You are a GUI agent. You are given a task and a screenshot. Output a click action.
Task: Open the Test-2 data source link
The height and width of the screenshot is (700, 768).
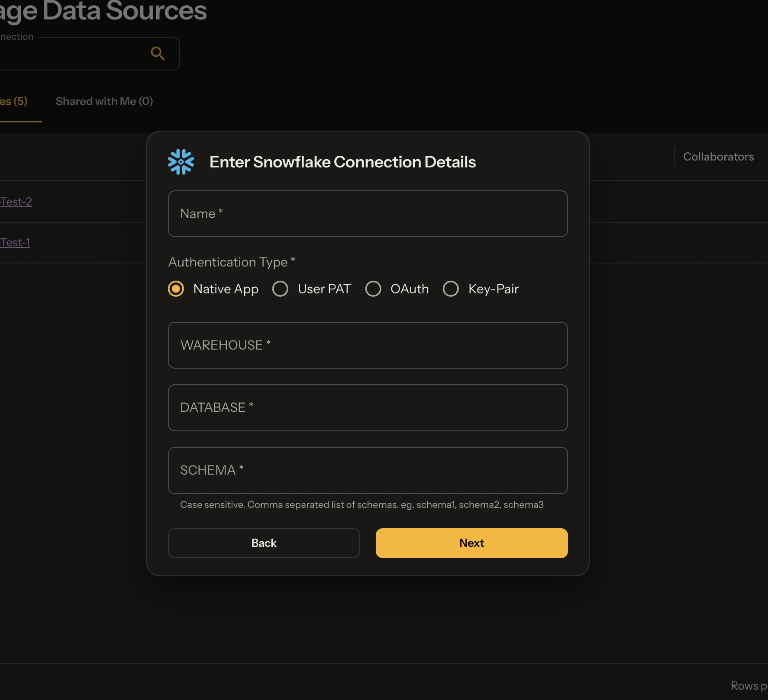pos(16,202)
